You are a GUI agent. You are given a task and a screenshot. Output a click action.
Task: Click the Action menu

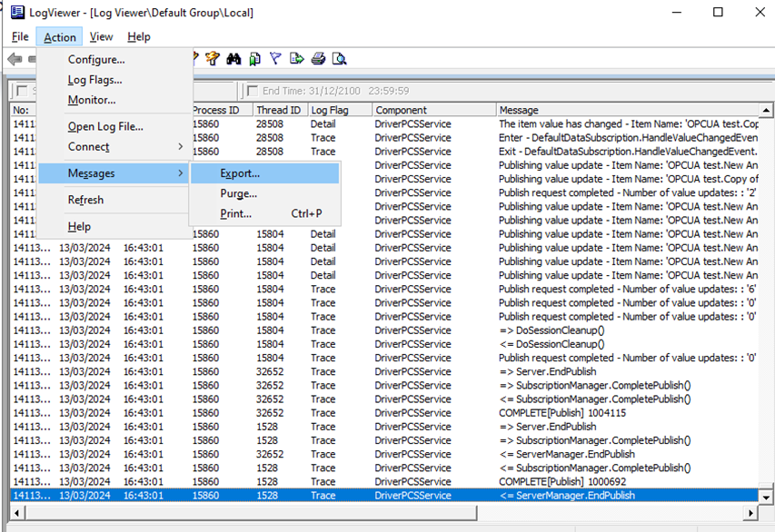[x=59, y=37]
